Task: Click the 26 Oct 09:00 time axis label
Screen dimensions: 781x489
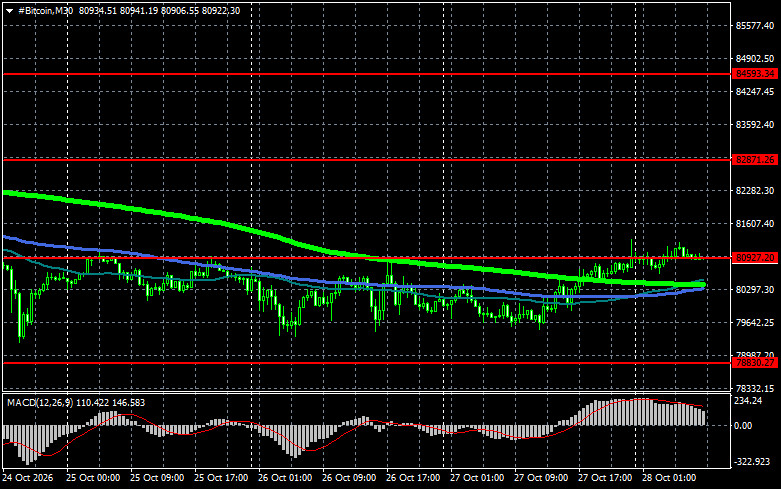Action: click(349, 478)
